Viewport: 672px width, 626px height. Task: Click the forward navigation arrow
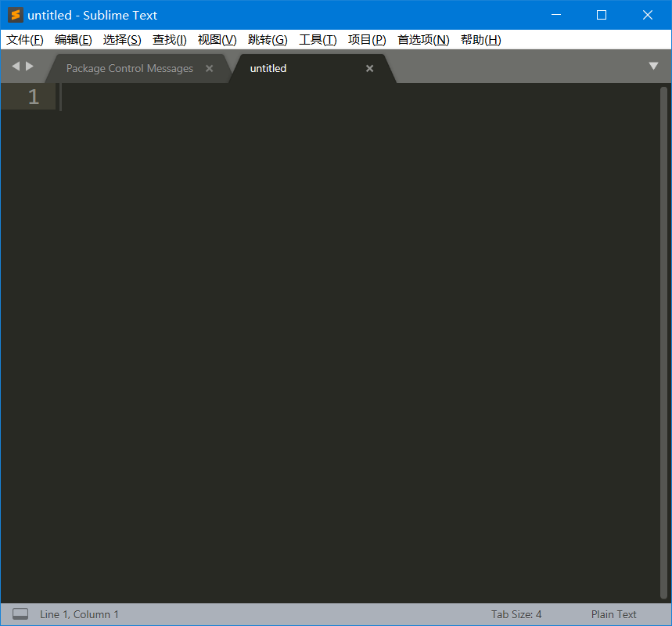coord(29,67)
